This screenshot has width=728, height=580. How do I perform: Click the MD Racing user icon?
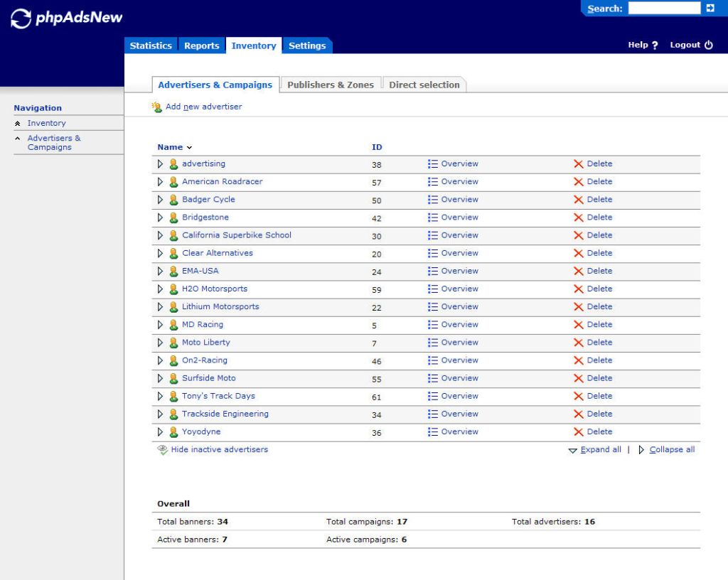pyautogui.click(x=173, y=325)
